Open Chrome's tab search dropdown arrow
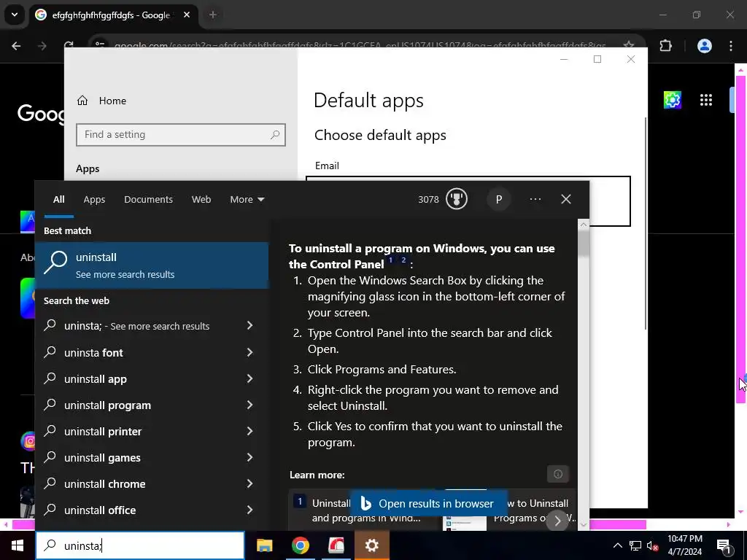The width and height of the screenshot is (747, 560). pos(15,15)
